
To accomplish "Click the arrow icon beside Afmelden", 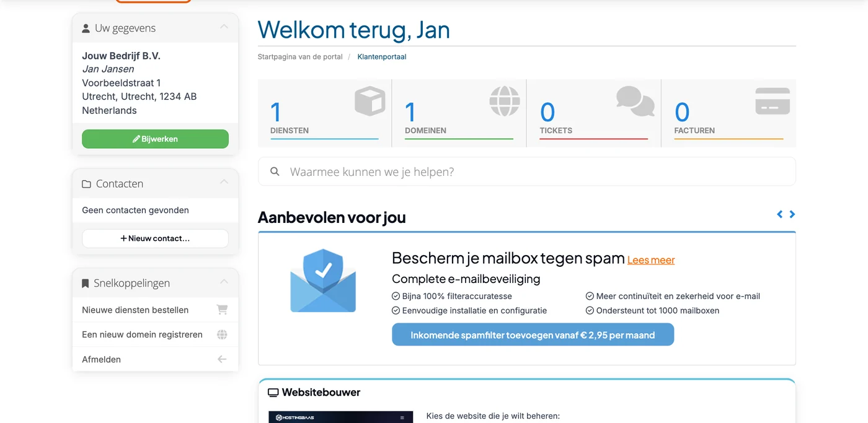I will coord(222,359).
